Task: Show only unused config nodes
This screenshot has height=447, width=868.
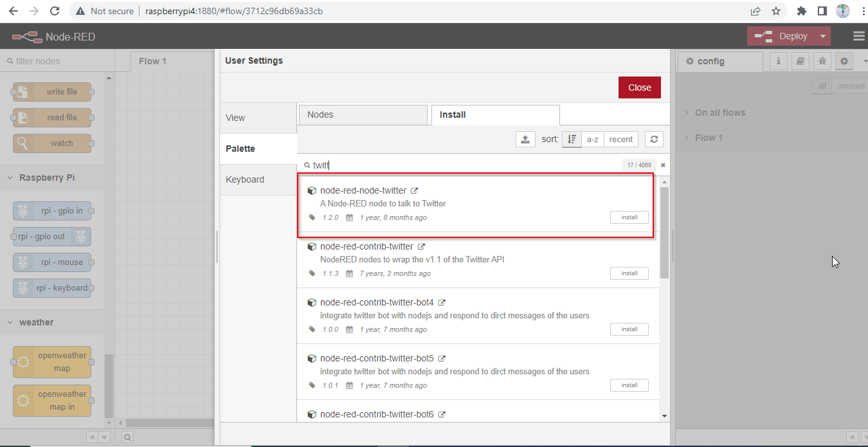Action: pyautogui.click(x=850, y=85)
